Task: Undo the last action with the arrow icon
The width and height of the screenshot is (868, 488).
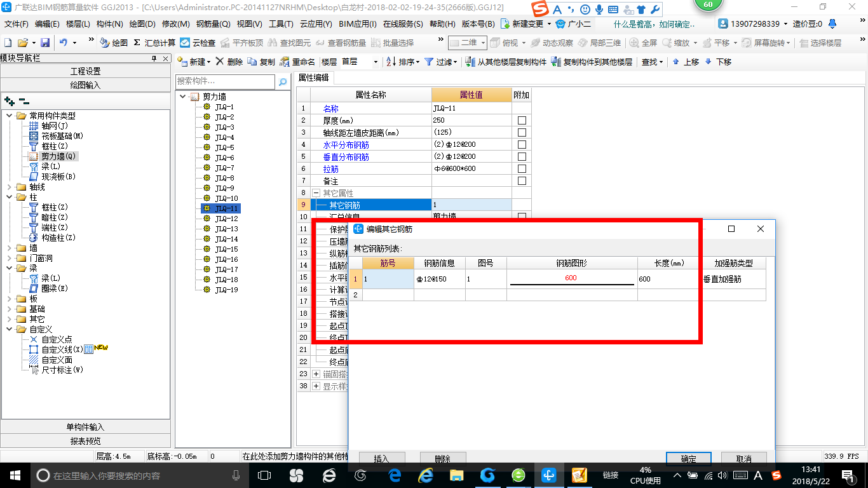Action: 64,43
